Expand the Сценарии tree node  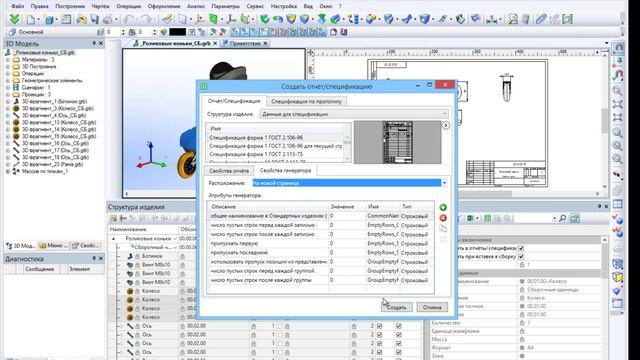(7, 87)
